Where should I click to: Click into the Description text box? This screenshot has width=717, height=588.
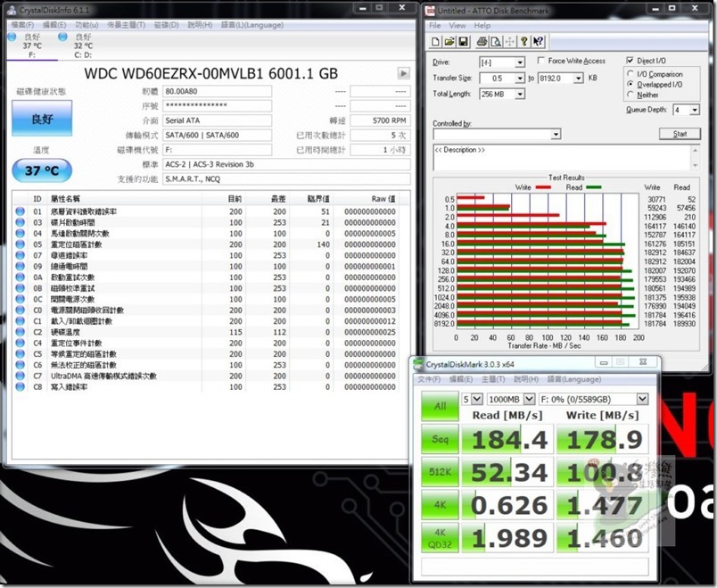[x=562, y=157]
